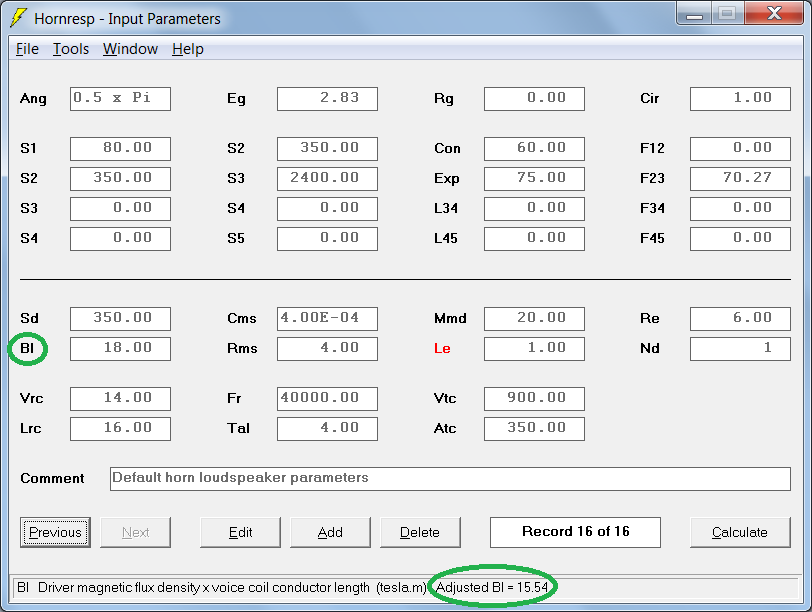Open the Window menu
The width and height of the screenshot is (812, 612).
pos(130,49)
